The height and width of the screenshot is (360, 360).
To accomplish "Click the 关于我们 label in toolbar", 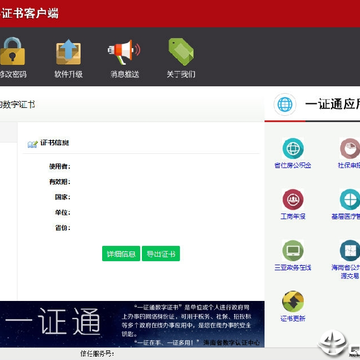I will (x=181, y=74).
